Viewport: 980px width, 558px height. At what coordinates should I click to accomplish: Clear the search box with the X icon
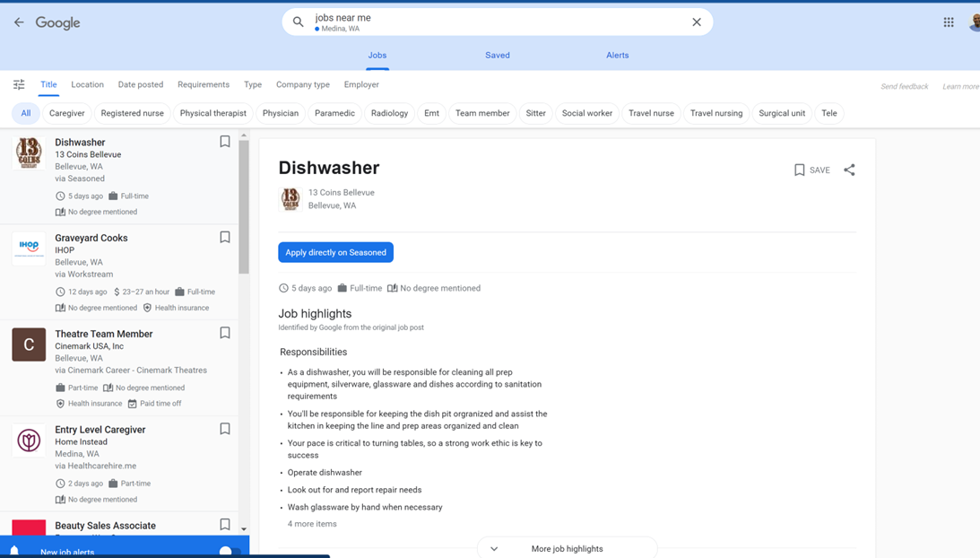[x=697, y=22]
